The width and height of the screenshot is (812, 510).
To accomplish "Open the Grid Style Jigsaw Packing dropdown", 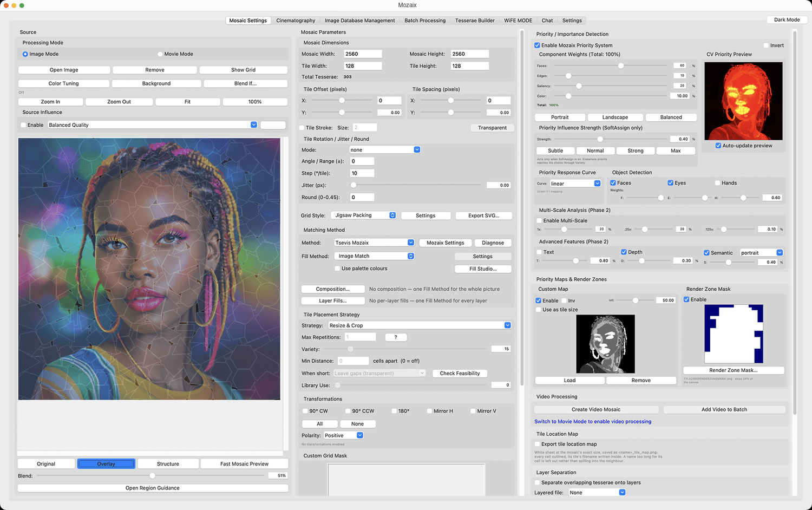I will pyautogui.click(x=364, y=215).
